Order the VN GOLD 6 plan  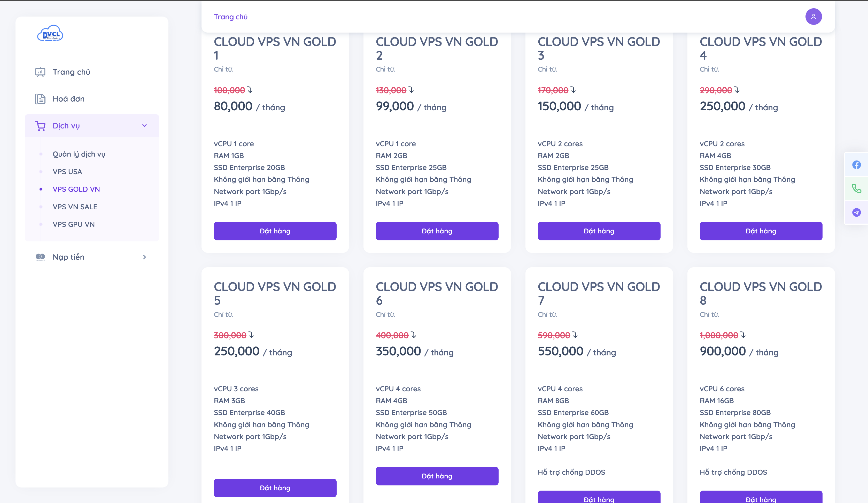point(437,476)
